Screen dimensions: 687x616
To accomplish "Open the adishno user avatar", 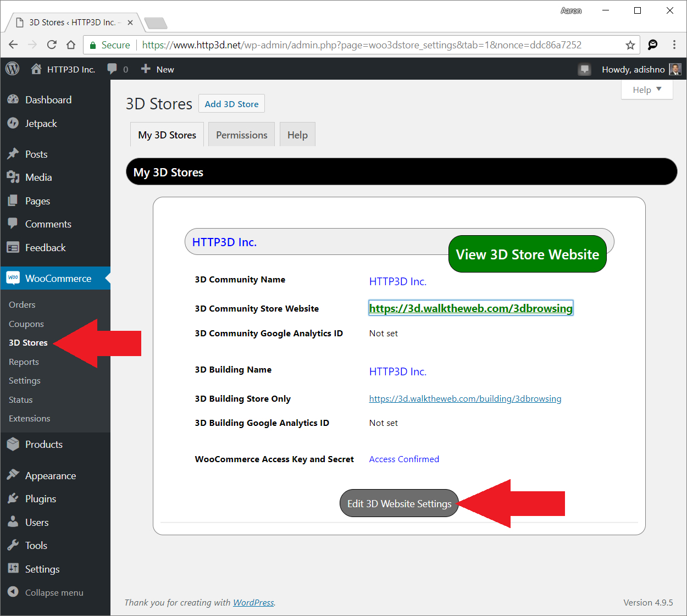I will click(x=675, y=69).
